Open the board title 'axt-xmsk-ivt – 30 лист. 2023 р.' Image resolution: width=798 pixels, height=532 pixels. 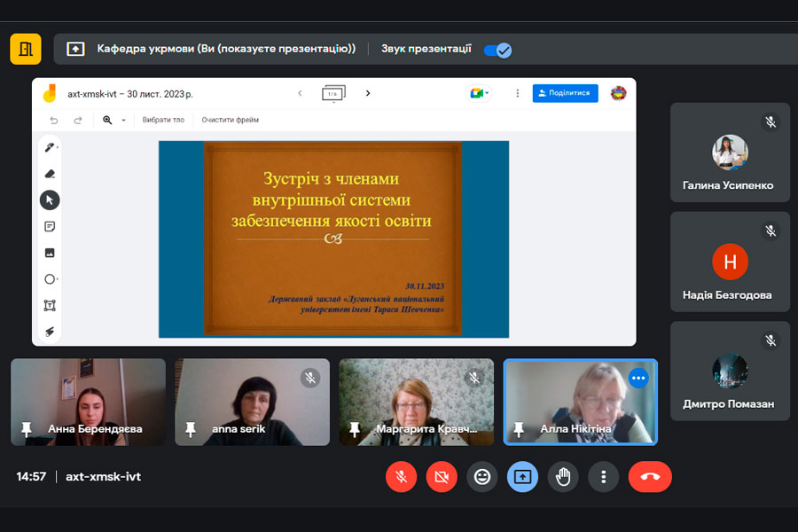click(x=130, y=94)
